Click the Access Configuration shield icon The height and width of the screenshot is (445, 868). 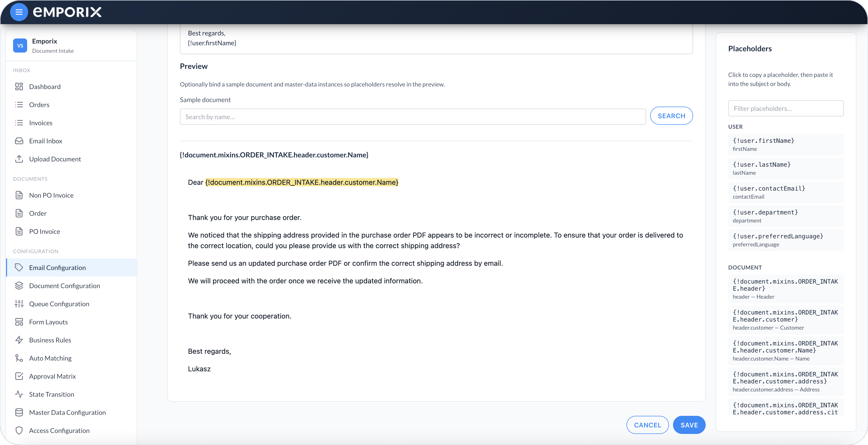19,430
